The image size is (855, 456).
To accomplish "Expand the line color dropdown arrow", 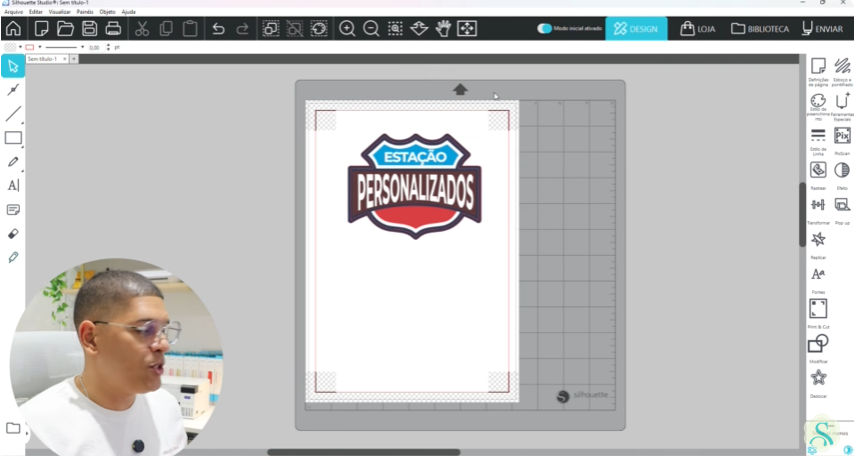I will (40, 47).
